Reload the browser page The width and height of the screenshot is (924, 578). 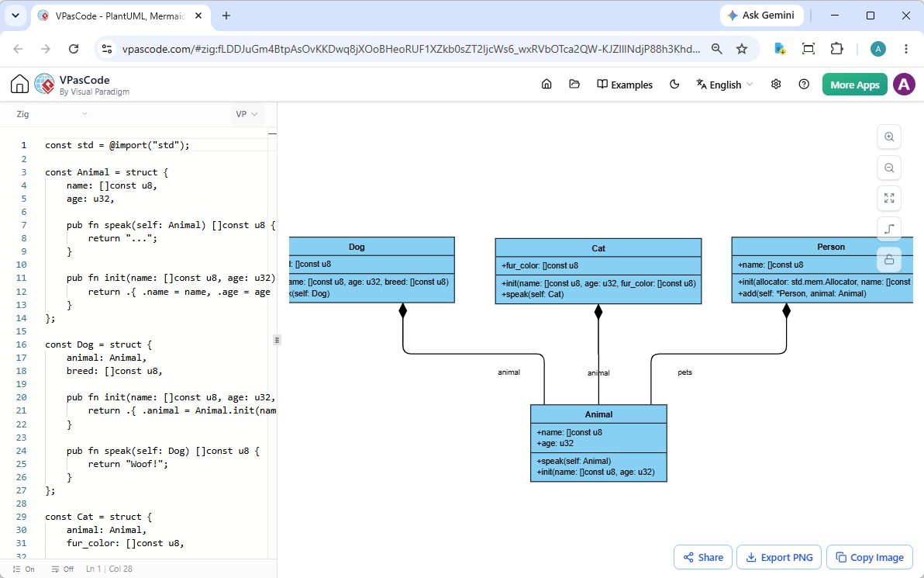pos(74,49)
